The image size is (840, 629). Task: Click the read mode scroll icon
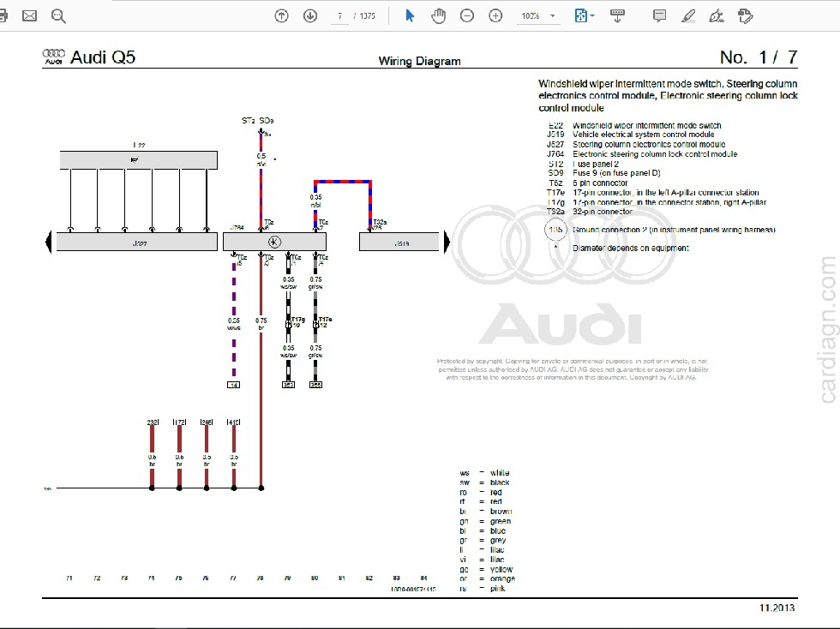tap(617, 16)
